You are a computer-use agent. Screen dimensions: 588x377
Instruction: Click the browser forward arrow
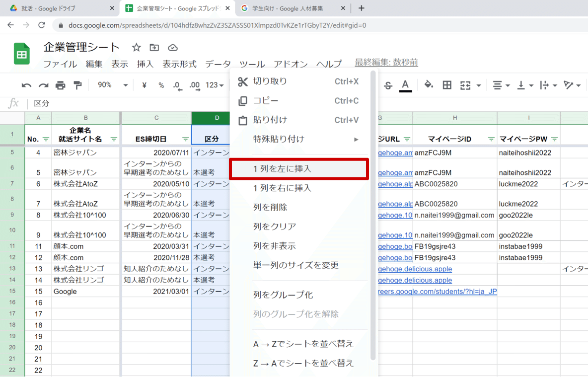click(x=26, y=25)
